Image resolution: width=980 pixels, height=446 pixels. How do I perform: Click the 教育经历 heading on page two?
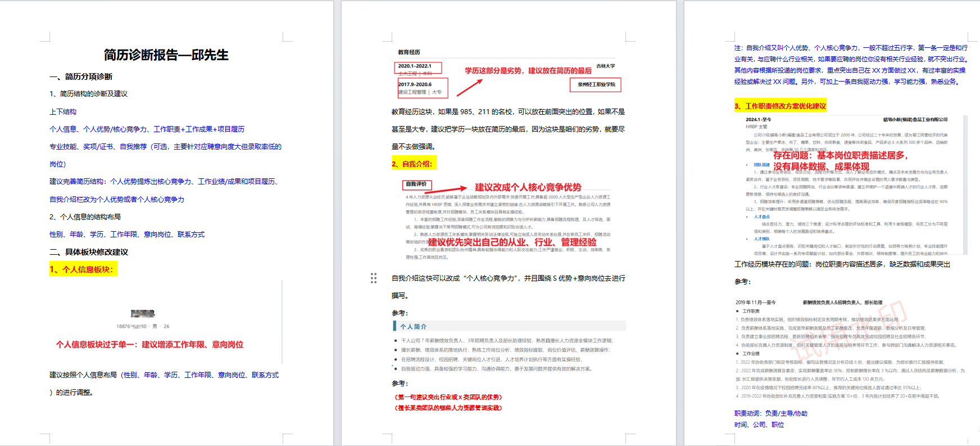click(409, 52)
